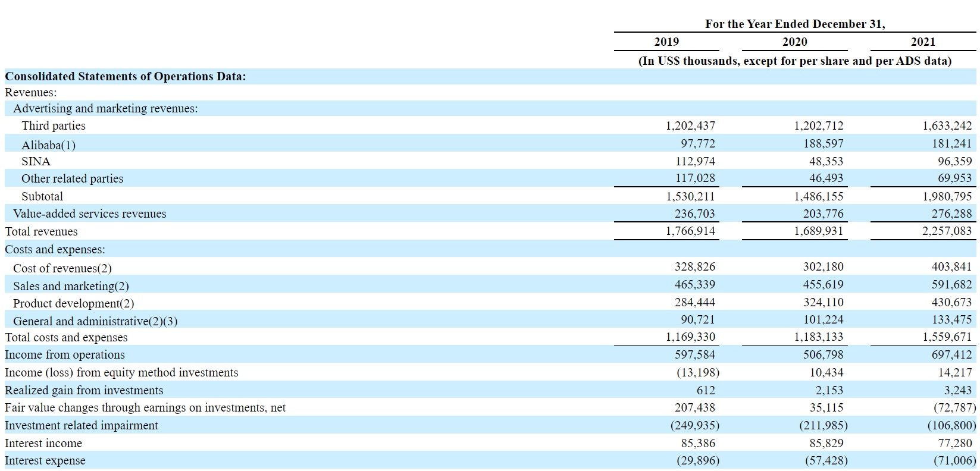Select the Realized gain from investments label

(x=84, y=390)
